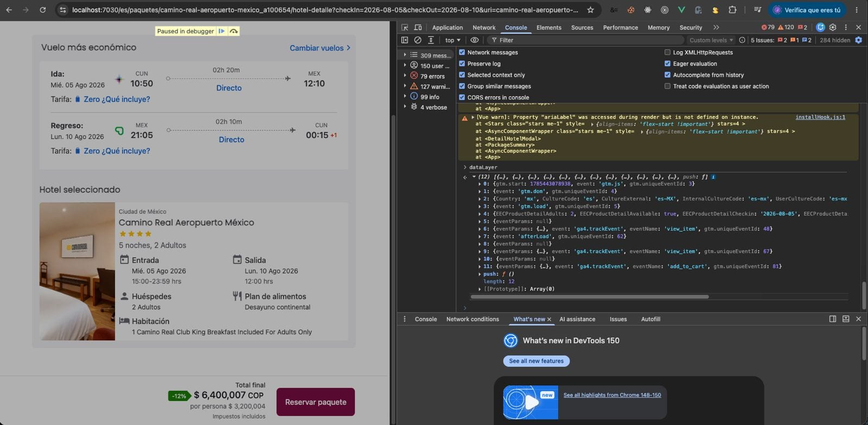Disable Group similar messages option
Screen dimensions: 868x425
pos(462,86)
